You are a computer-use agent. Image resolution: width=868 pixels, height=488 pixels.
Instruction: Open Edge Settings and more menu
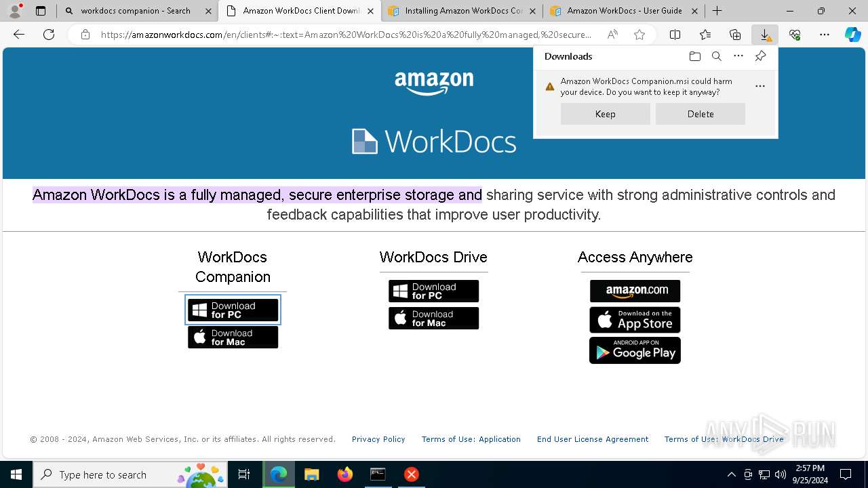pyautogui.click(x=825, y=35)
